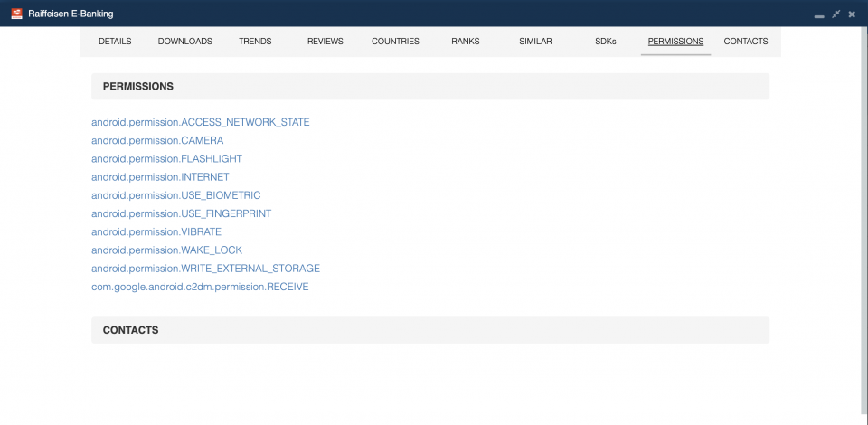Viewport: 868px width, 425px height.
Task: Open the COUNTRIES tab
Action: point(395,42)
